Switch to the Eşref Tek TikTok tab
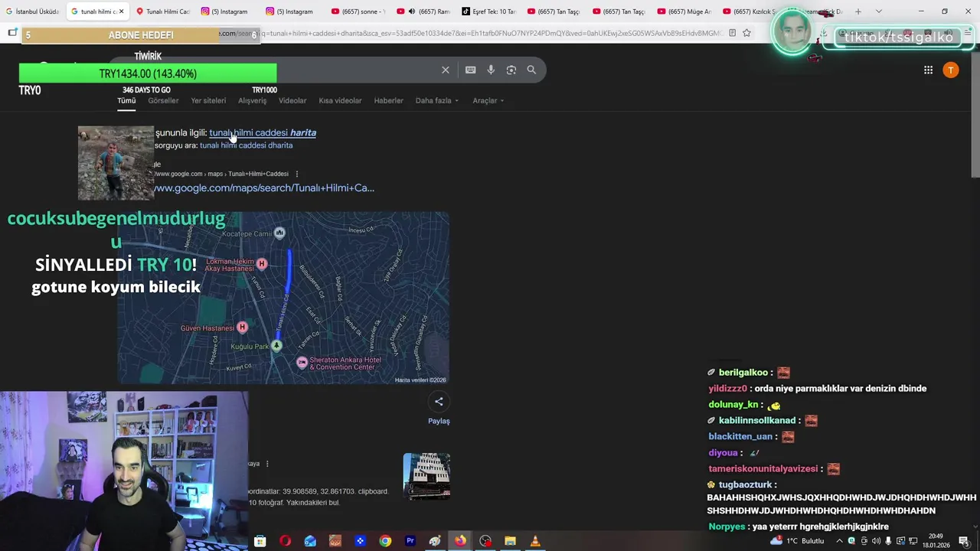Viewport: 980px width, 551px height. pyautogui.click(x=488, y=11)
